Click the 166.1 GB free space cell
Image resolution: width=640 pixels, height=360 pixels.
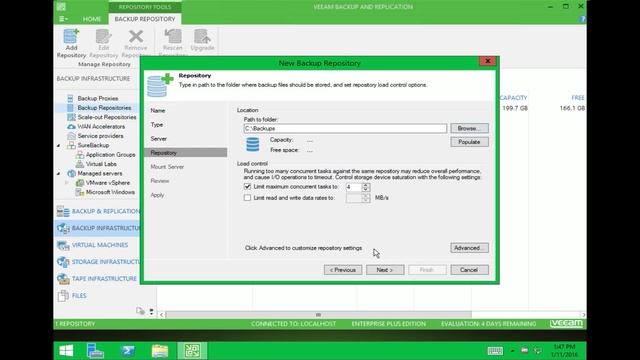pos(572,108)
